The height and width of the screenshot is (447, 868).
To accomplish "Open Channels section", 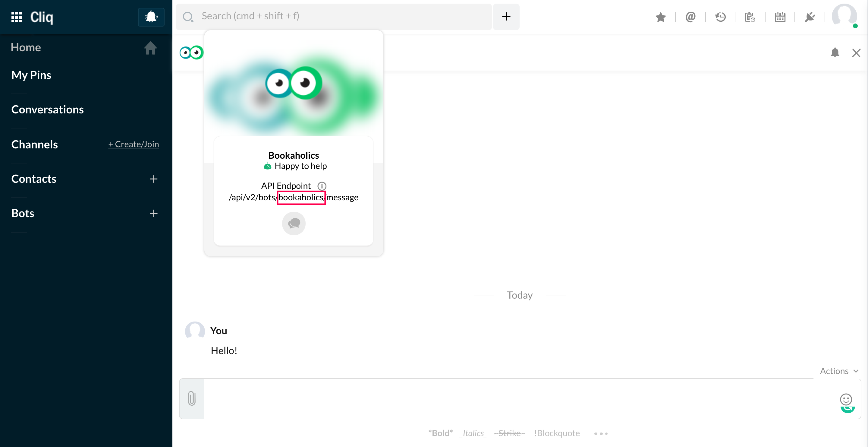I will (x=34, y=144).
